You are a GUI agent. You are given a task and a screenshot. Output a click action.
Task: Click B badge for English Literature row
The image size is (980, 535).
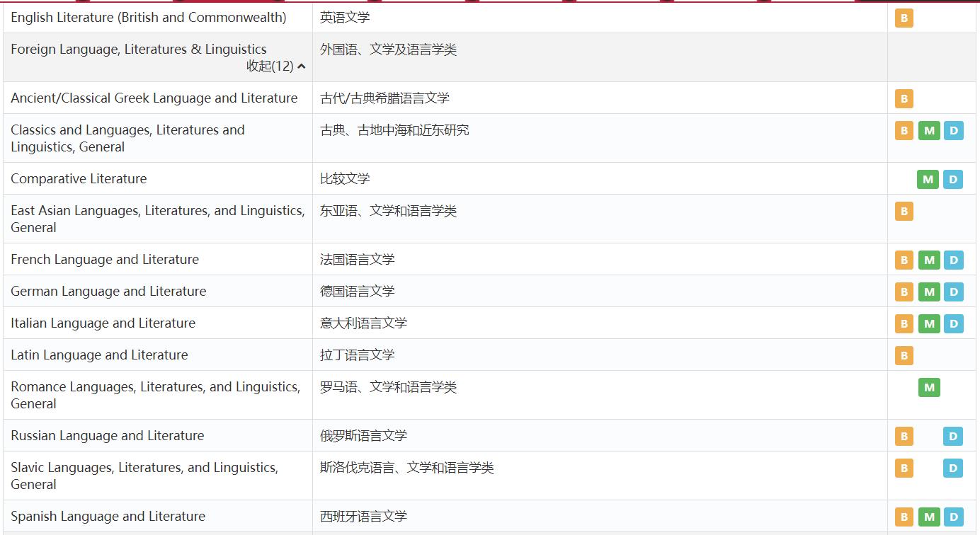click(904, 18)
